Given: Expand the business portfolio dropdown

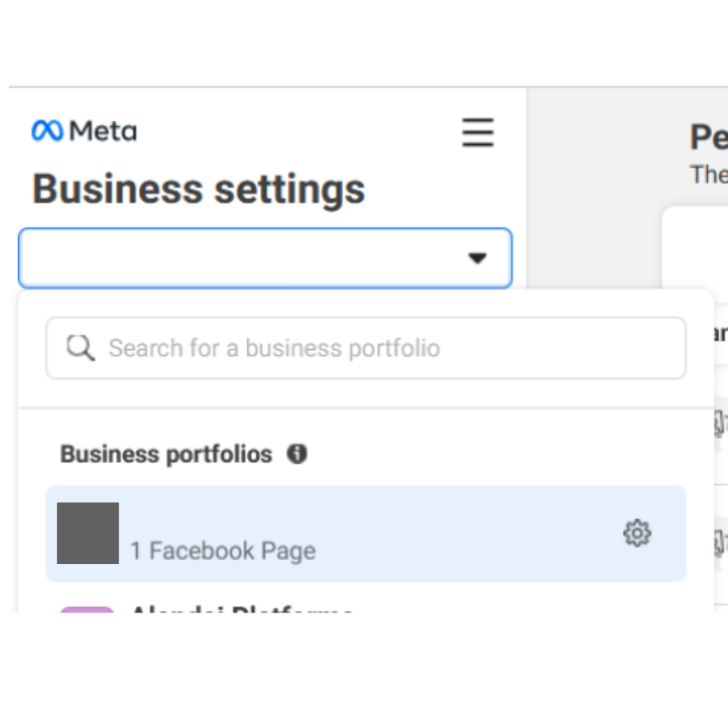Looking at the screenshot, I should point(265,257).
